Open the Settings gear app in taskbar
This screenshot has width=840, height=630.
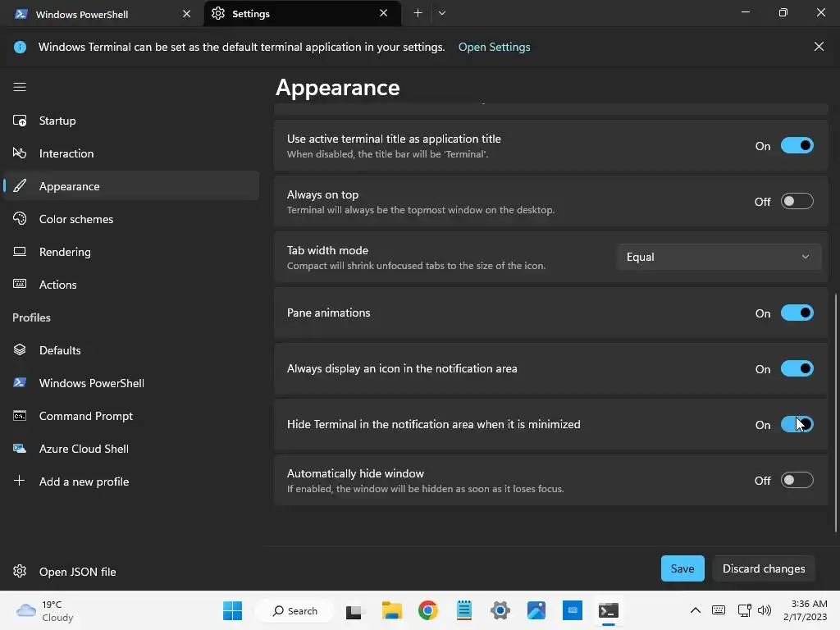pos(500,610)
